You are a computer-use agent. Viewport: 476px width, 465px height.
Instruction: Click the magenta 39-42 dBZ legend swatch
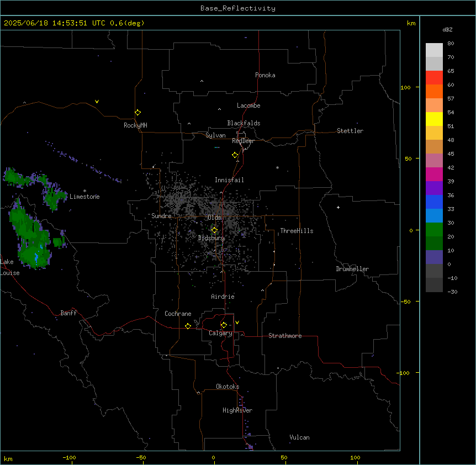[434, 174]
